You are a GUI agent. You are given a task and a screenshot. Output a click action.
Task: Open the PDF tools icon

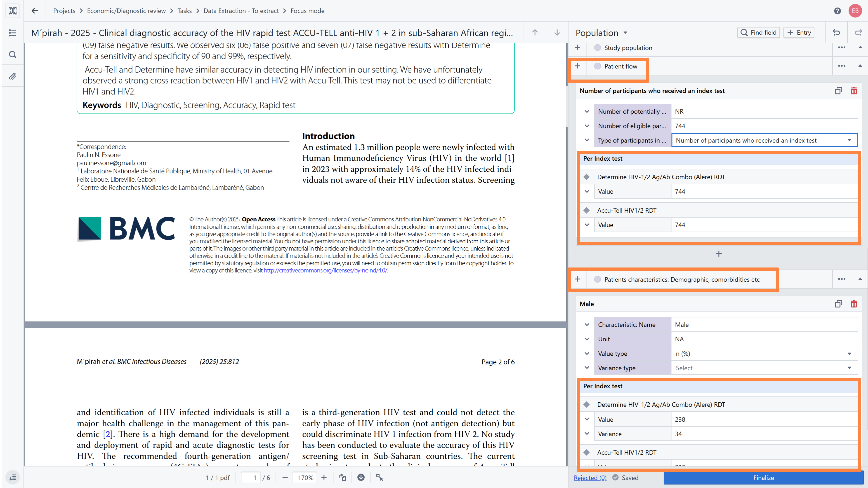click(380, 477)
